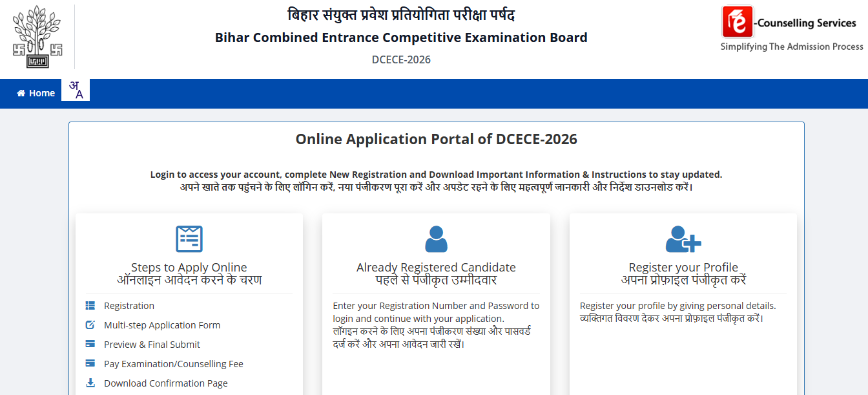Open the Pay Examination/Counselling Fee link
Image resolution: width=868 pixels, height=395 pixels.
point(173,363)
